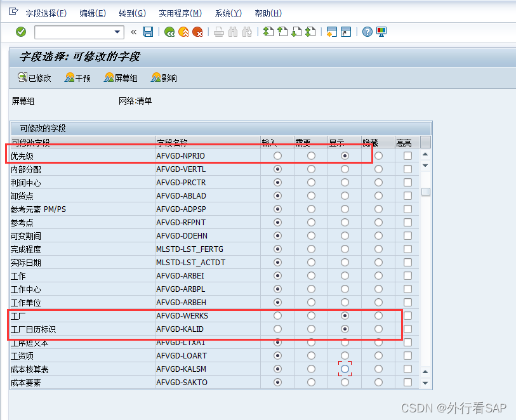This screenshot has height=420, width=516.
Task: Select 显示 radio for 卸货点 row
Action: pyautogui.click(x=345, y=195)
